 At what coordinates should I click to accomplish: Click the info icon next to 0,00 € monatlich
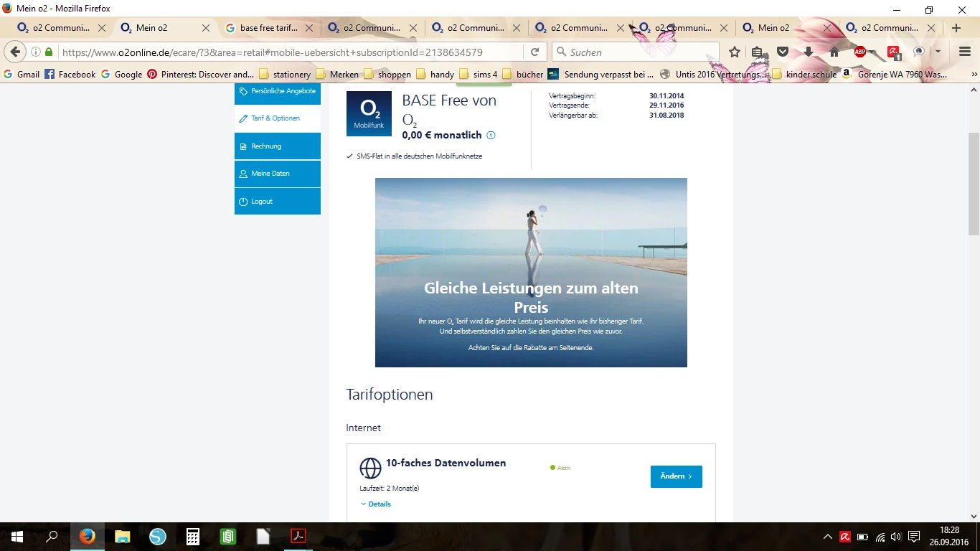coord(491,136)
